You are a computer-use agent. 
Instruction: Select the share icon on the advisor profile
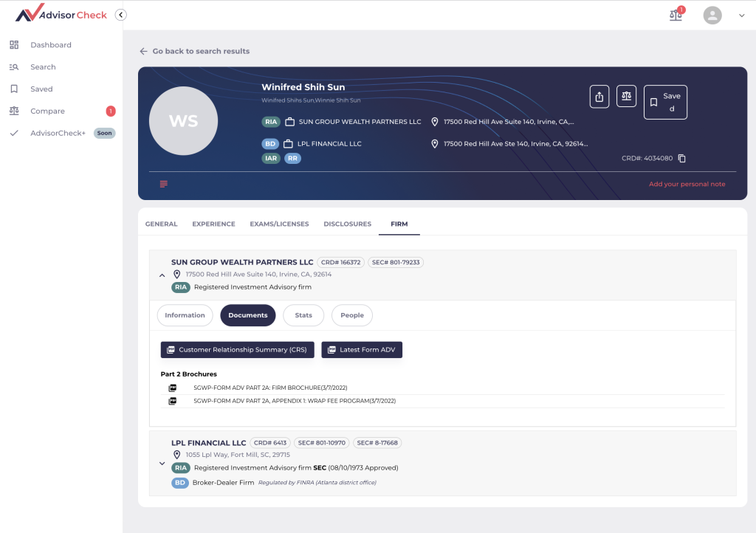(599, 96)
